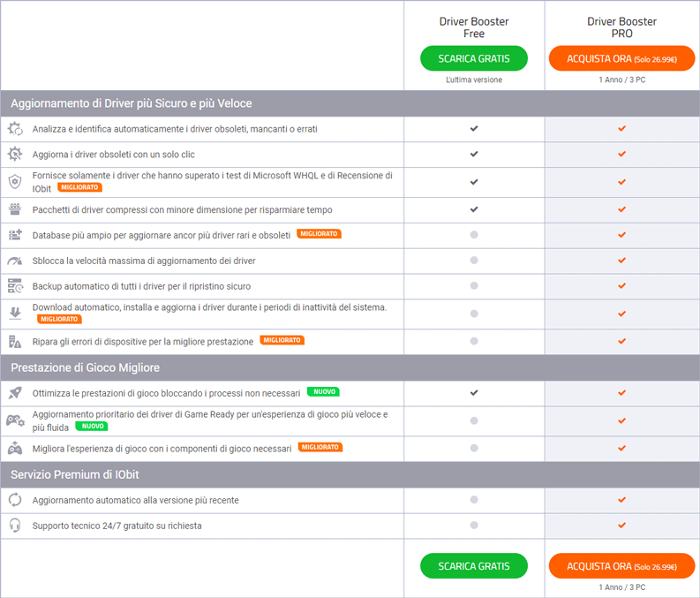
Task: Click 'Sblocca la velocità massima di aggiornamento' text
Action: [144, 261]
